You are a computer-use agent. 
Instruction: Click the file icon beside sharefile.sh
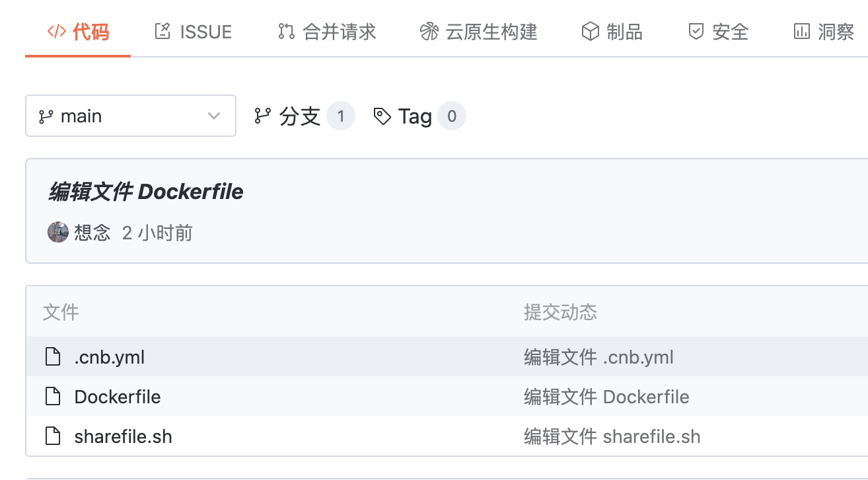52,436
